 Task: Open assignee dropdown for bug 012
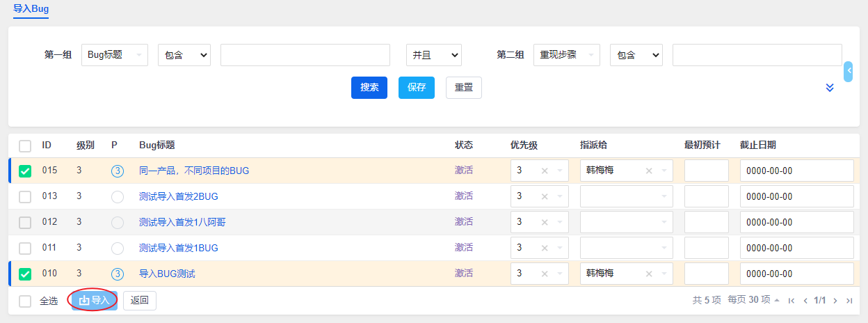click(x=626, y=222)
